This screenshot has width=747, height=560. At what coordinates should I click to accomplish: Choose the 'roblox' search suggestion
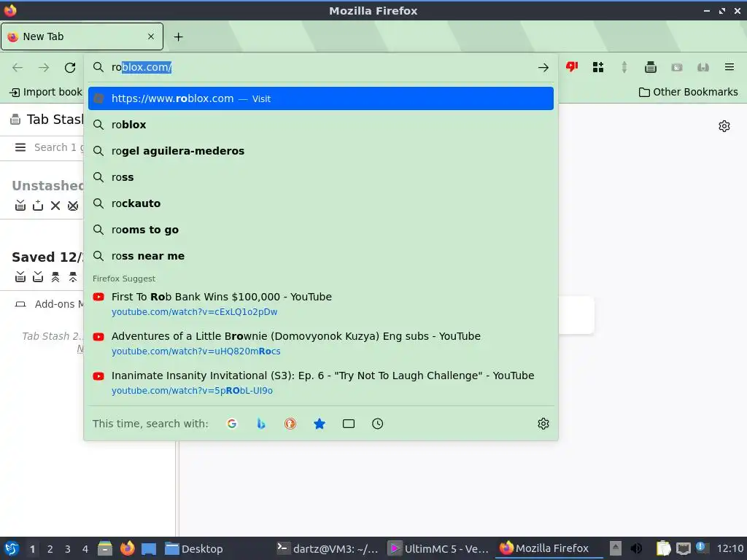pos(321,125)
